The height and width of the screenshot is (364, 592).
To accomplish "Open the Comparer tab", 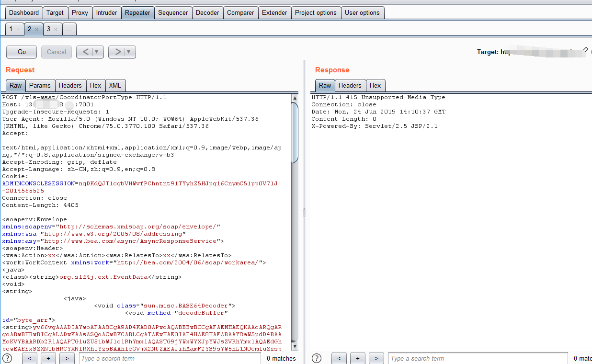I will [x=240, y=13].
